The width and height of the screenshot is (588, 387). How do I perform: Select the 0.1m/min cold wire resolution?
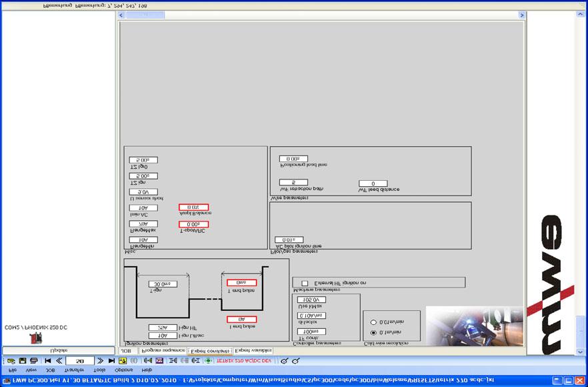tap(373, 332)
